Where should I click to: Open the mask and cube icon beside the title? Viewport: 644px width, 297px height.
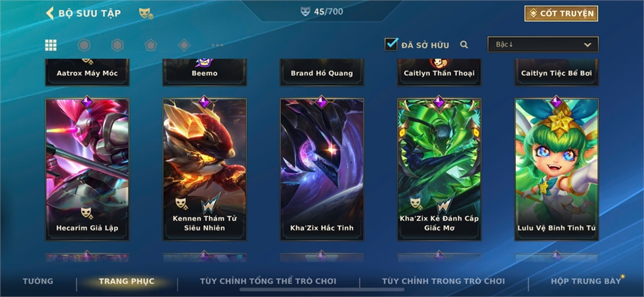click(146, 14)
